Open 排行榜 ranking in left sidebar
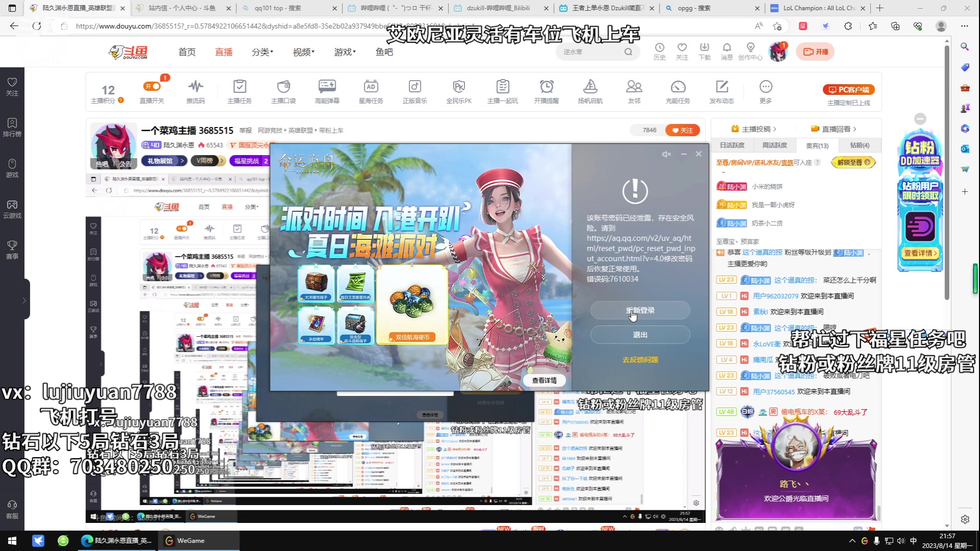980x551 pixels. click(x=12, y=128)
